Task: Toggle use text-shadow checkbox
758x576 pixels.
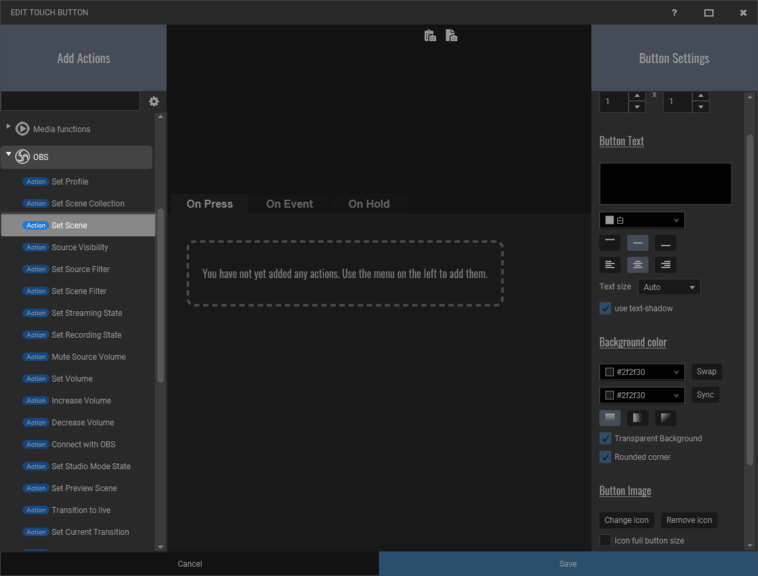Action: pos(605,308)
